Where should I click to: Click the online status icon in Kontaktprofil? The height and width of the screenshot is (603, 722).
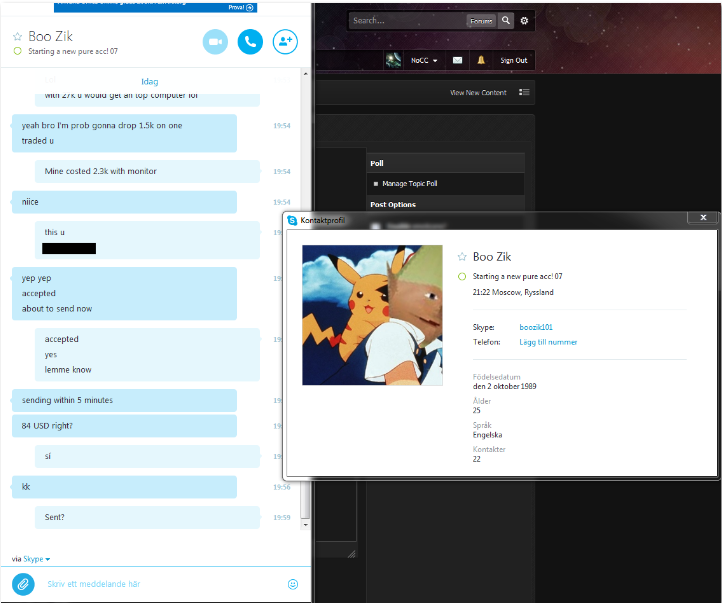coord(462,276)
